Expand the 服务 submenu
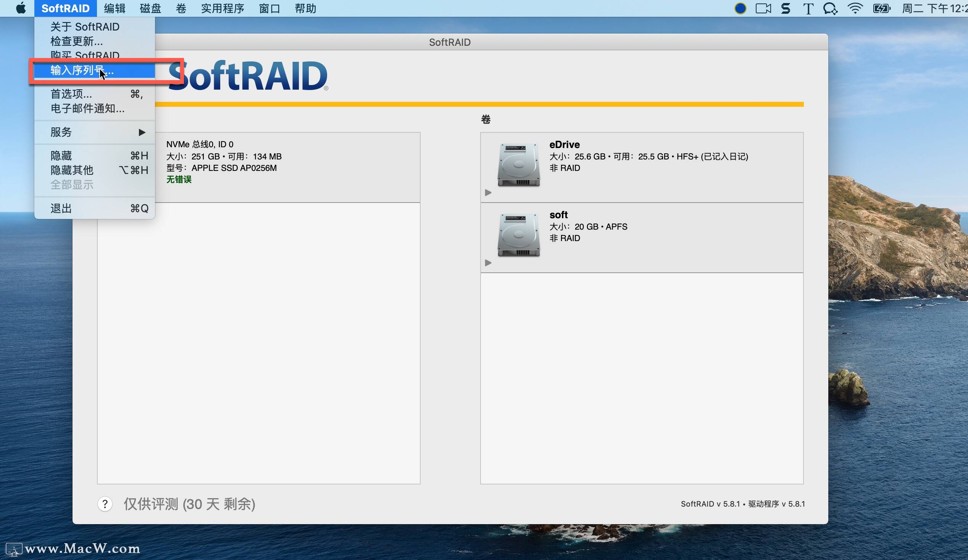 tap(95, 132)
